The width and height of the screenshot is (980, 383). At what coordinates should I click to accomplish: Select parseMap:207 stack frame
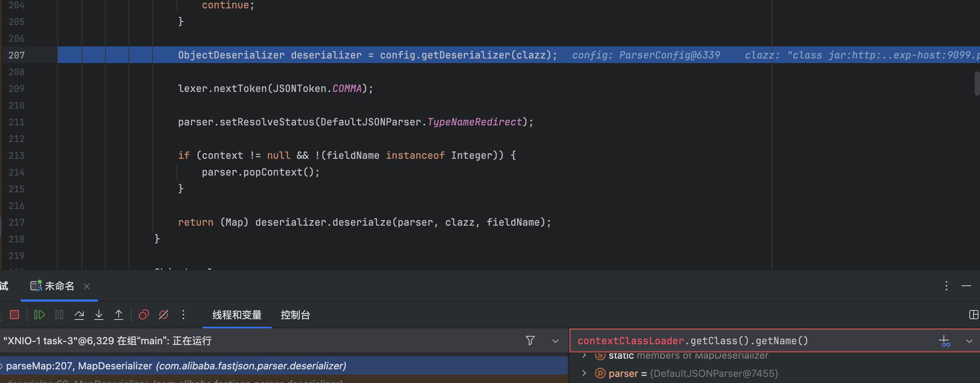coord(284,366)
